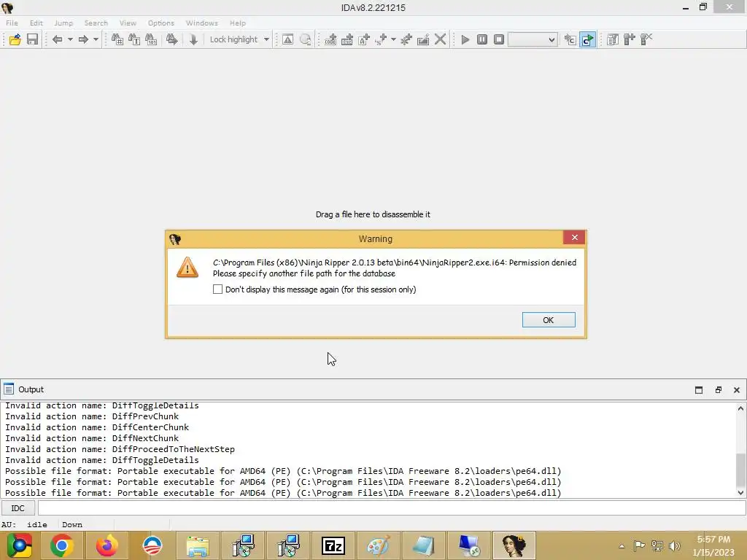Open Chrome from the taskbar
747x560 pixels.
click(61, 545)
